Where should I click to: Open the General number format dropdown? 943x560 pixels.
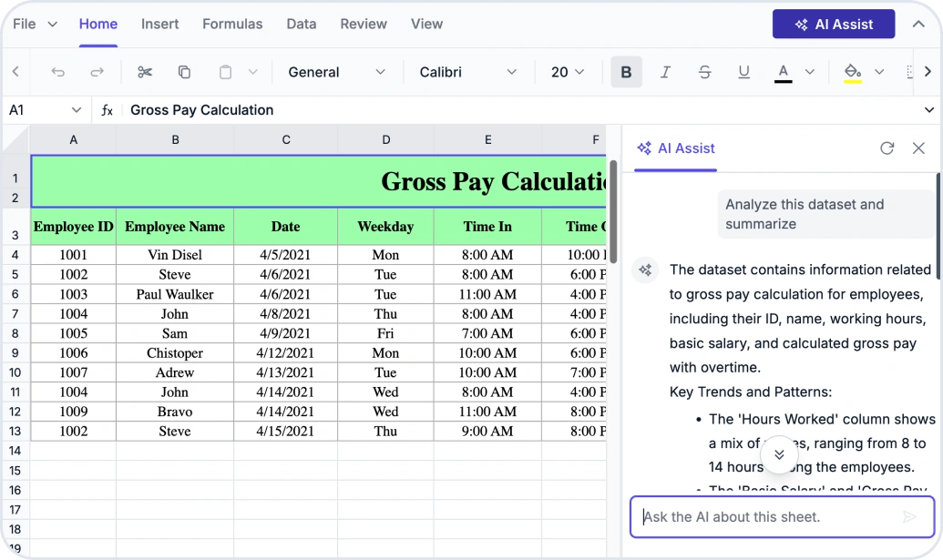click(337, 72)
